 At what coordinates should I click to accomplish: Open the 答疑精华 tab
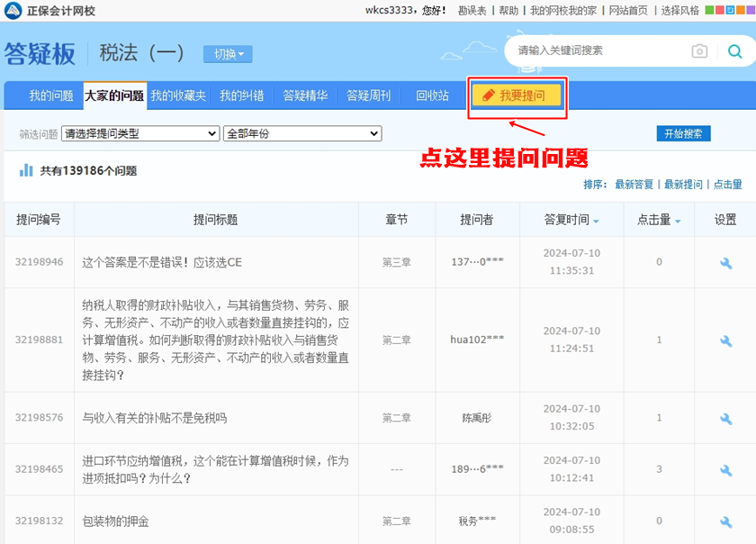305,95
